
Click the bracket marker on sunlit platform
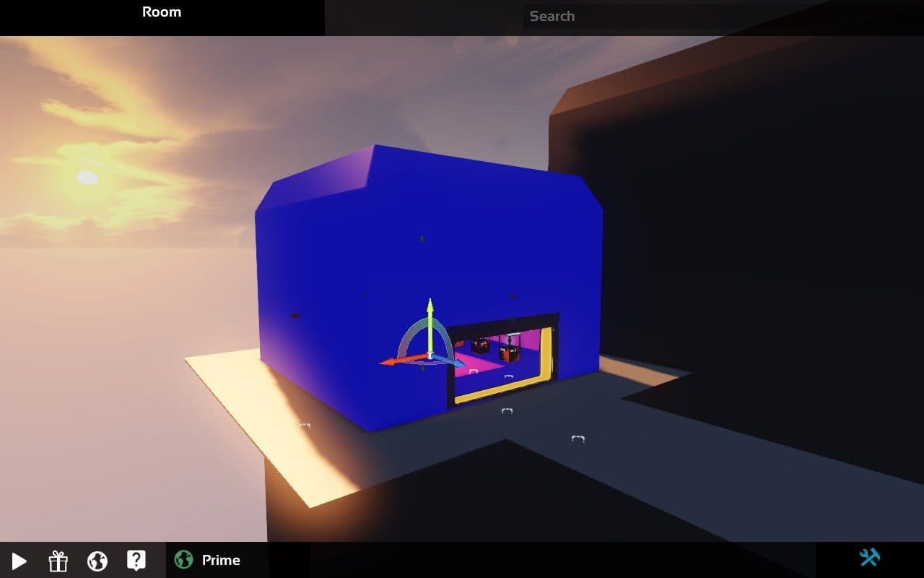(x=304, y=427)
